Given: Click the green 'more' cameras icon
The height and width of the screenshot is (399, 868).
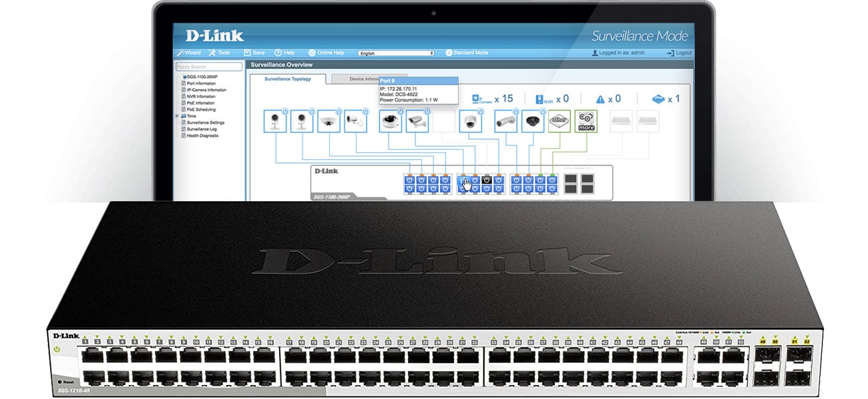Looking at the screenshot, I should (x=586, y=121).
